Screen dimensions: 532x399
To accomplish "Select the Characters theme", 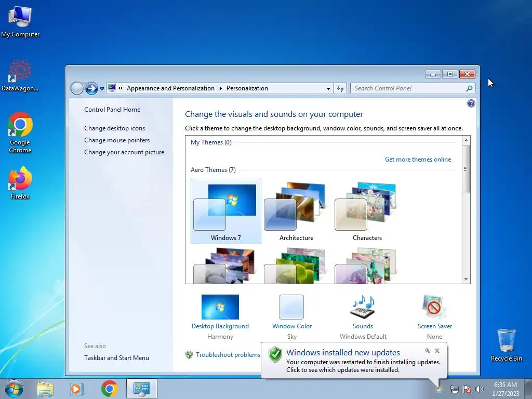I will [367, 211].
